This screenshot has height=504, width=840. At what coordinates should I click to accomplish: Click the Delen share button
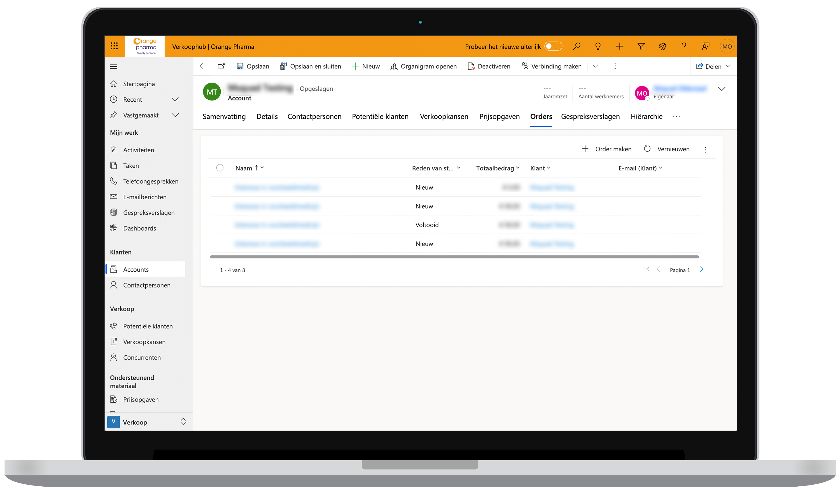click(x=709, y=67)
